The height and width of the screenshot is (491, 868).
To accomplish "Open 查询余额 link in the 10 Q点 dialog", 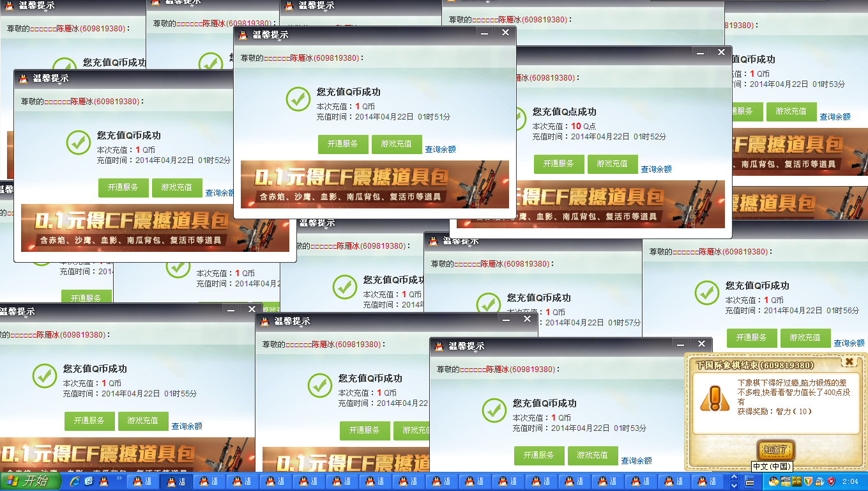I will coord(657,169).
